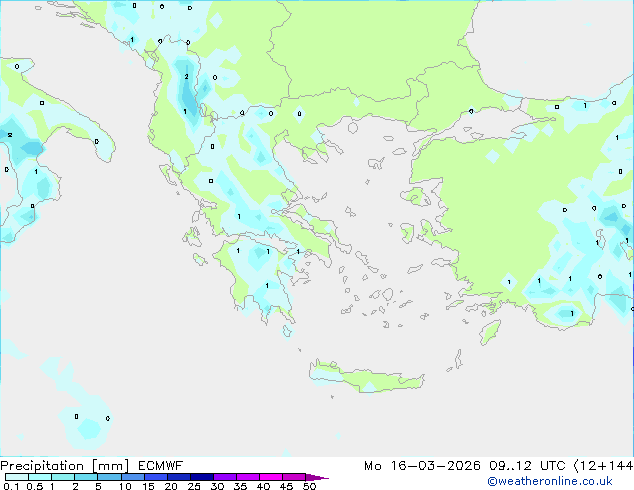Choose the 25–30 mm dark navy legend swatch
The width and height of the screenshot is (634, 490).
click(201, 477)
